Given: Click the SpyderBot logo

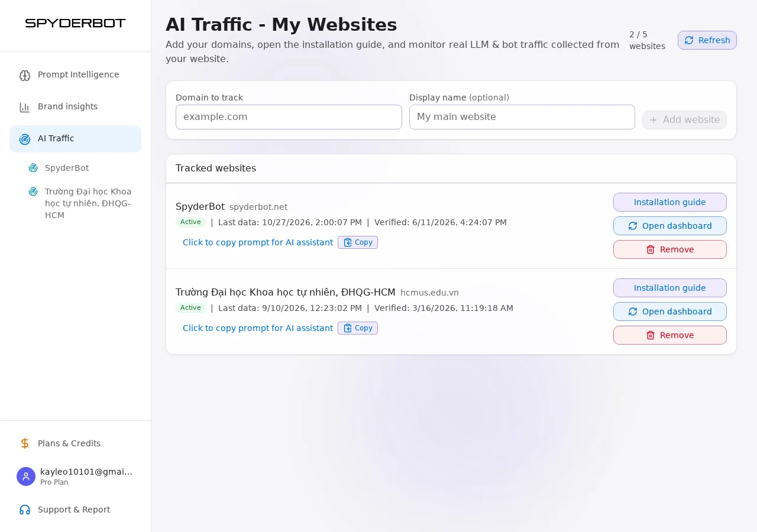Looking at the screenshot, I should (75, 23).
